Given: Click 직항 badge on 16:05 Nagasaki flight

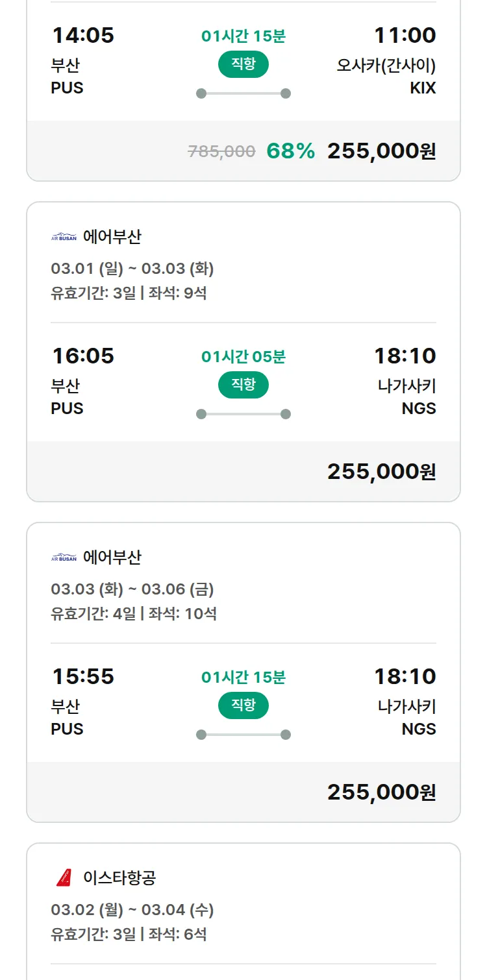Looking at the screenshot, I should (x=243, y=385).
